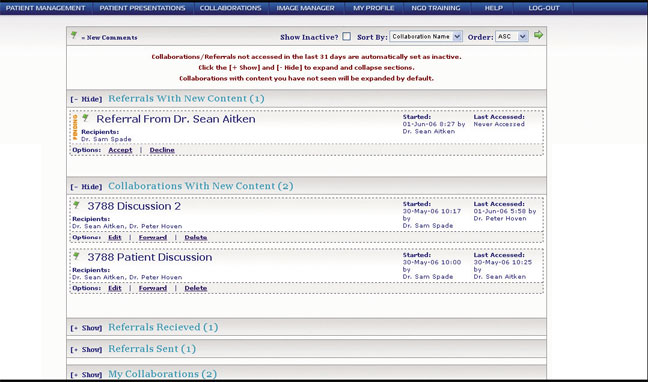Screen dimensions: 648x382
Task: Accept the referral from Dr. Sean Aitken
Action: [120, 150]
